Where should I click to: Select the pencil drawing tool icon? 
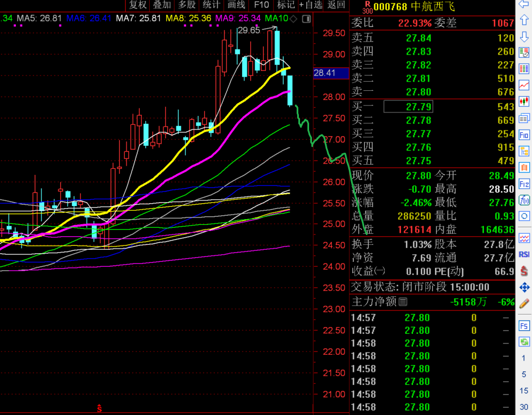tap(524, 303)
